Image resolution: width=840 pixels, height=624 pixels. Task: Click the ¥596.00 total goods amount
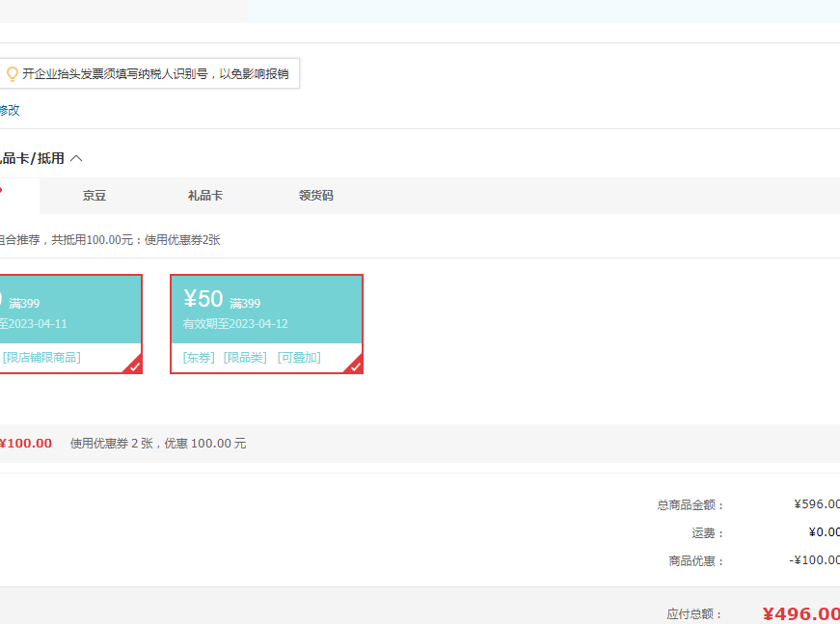point(817,504)
